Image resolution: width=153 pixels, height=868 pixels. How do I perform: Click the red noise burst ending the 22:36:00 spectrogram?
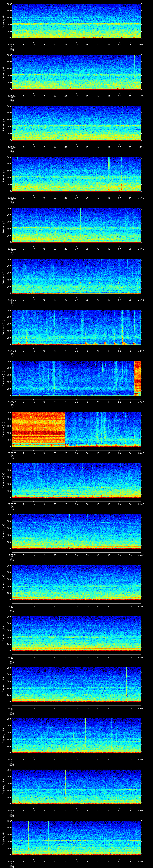[137, 378]
